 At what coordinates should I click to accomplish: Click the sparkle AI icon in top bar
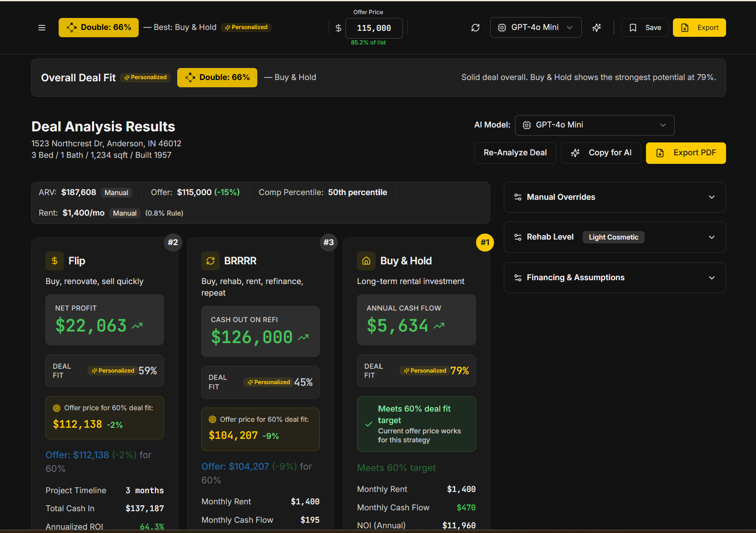point(597,28)
